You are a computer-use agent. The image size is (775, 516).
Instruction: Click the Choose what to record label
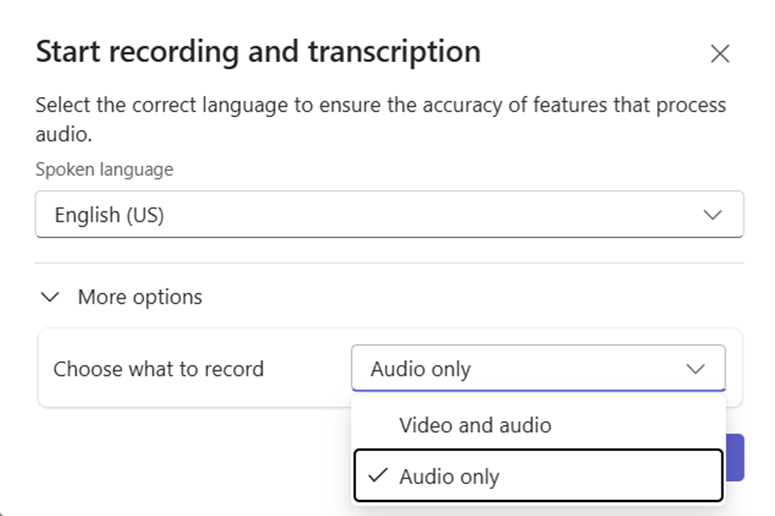coord(158,369)
